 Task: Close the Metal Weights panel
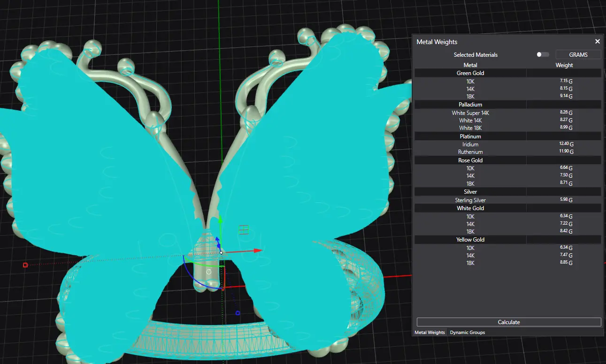[x=598, y=42]
